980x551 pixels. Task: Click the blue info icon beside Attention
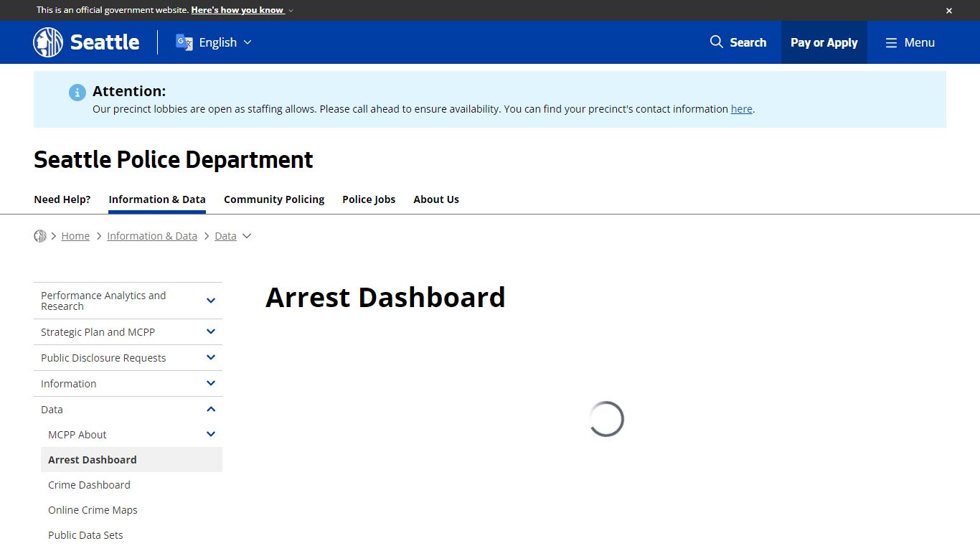click(77, 93)
